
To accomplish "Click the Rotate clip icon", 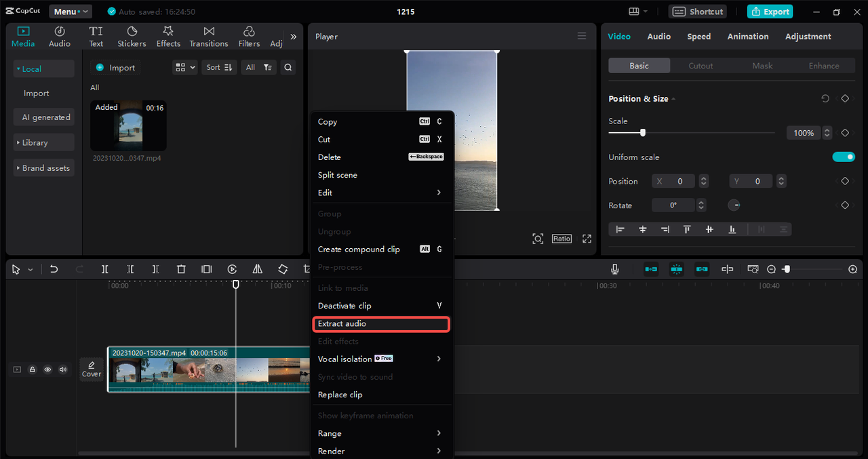I will (x=283, y=269).
